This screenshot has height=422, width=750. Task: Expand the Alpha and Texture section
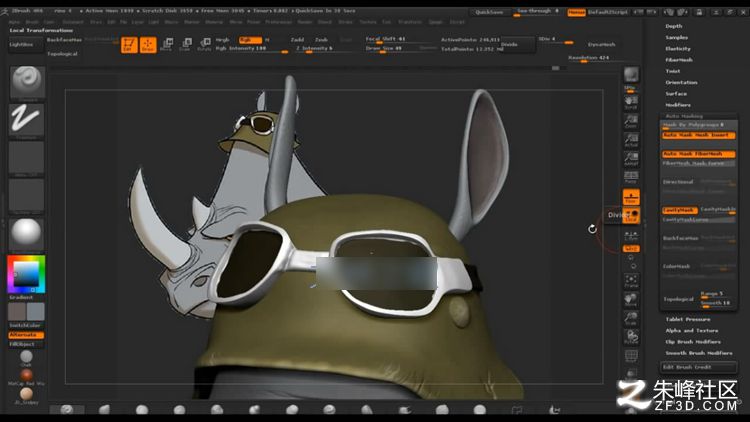[692, 331]
